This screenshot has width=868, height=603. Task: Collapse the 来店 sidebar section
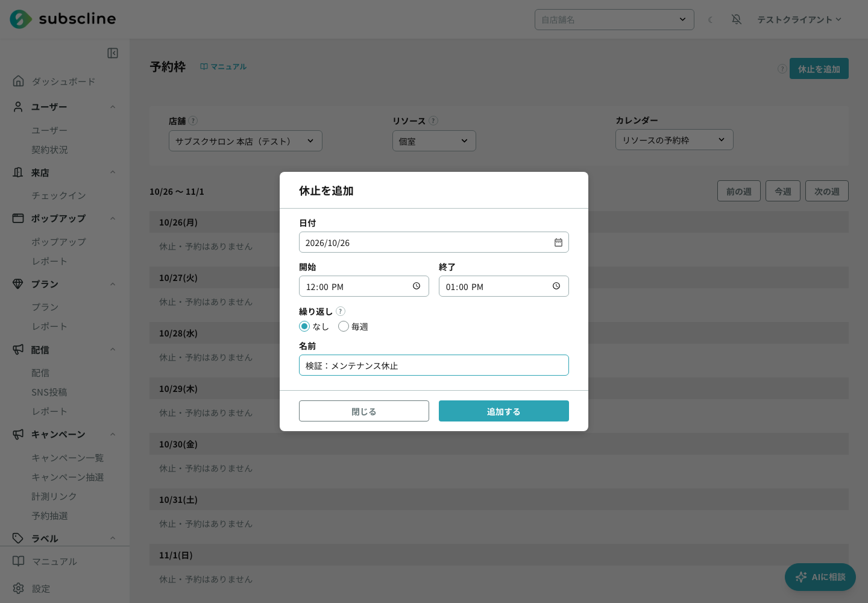point(113,172)
